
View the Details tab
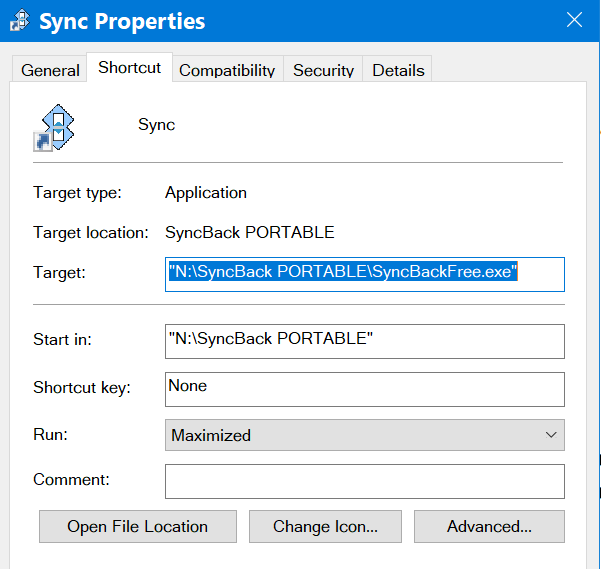coord(397,69)
